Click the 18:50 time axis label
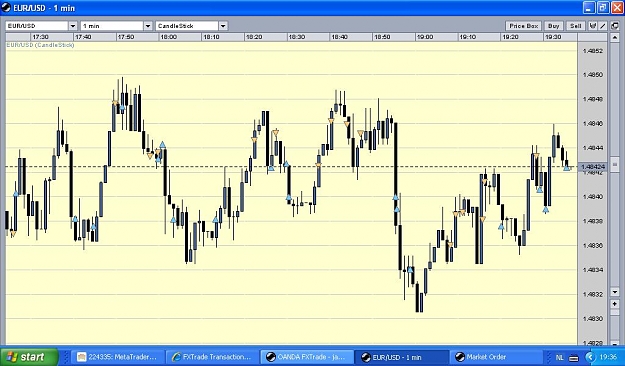Screen dimensions: 625x366 click(x=382, y=37)
